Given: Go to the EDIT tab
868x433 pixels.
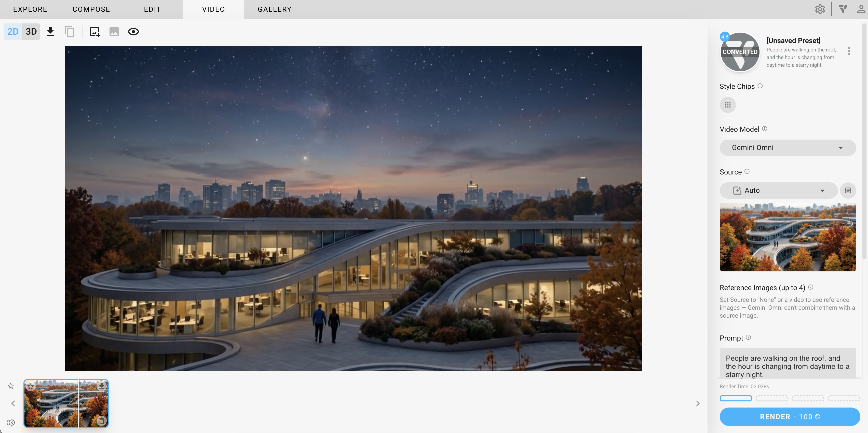Looking at the screenshot, I should point(152,9).
